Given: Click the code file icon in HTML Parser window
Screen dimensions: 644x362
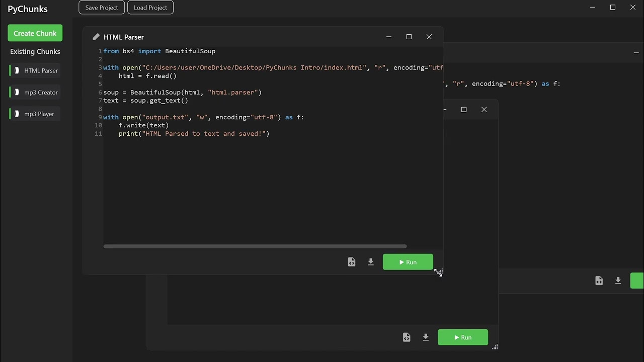Looking at the screenshot, I should 352,262.
